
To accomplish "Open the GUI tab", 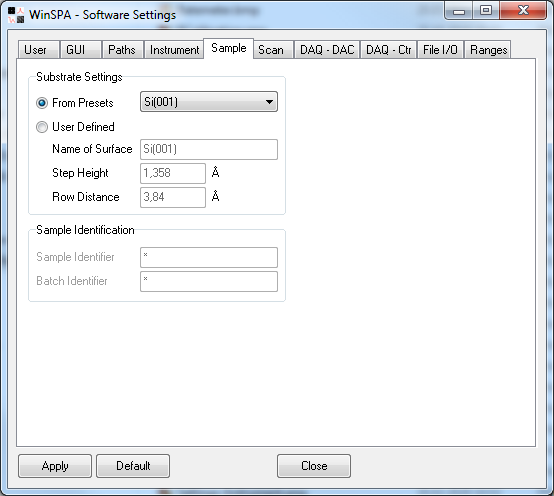I will (76, 50).
